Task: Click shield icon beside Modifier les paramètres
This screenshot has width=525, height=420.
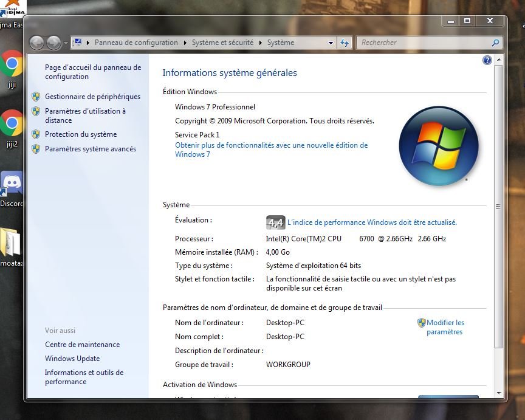Action: pos(421,323)
